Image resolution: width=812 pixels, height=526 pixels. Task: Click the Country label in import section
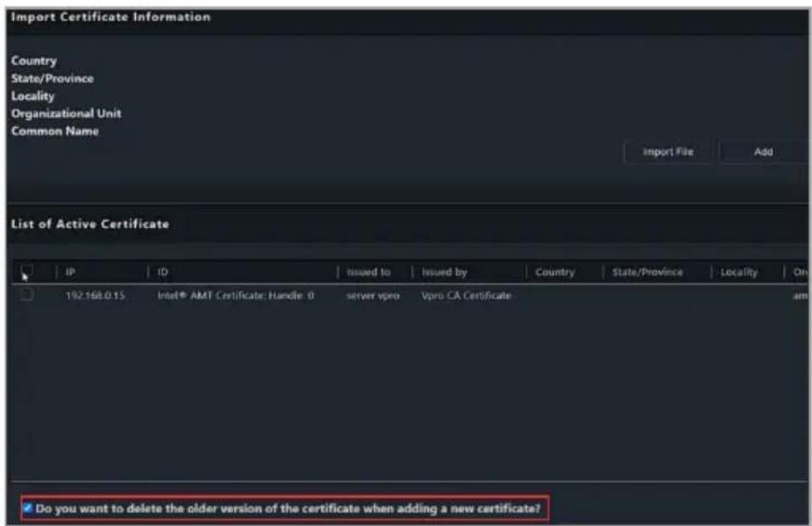coord(34,61)
